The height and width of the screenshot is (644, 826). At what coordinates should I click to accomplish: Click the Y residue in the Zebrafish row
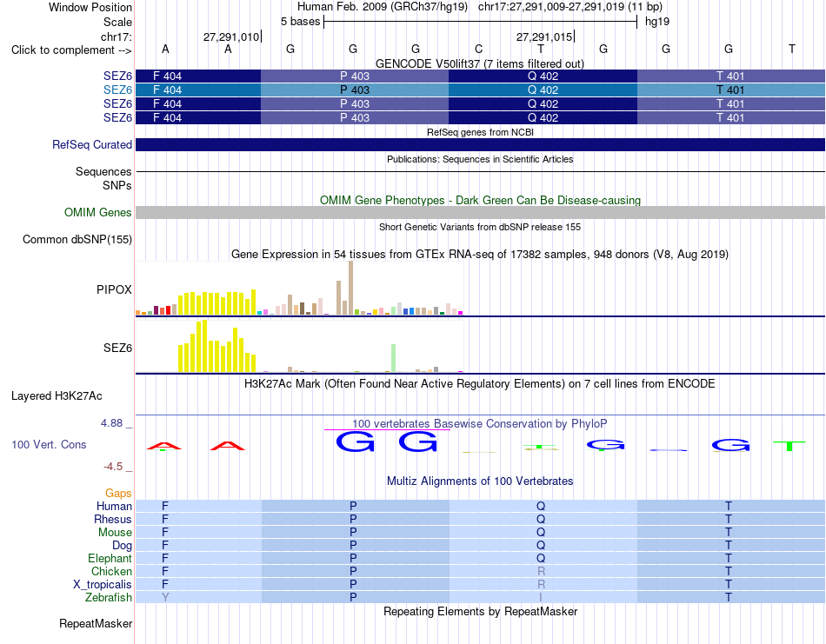click(x=165, y=598)
